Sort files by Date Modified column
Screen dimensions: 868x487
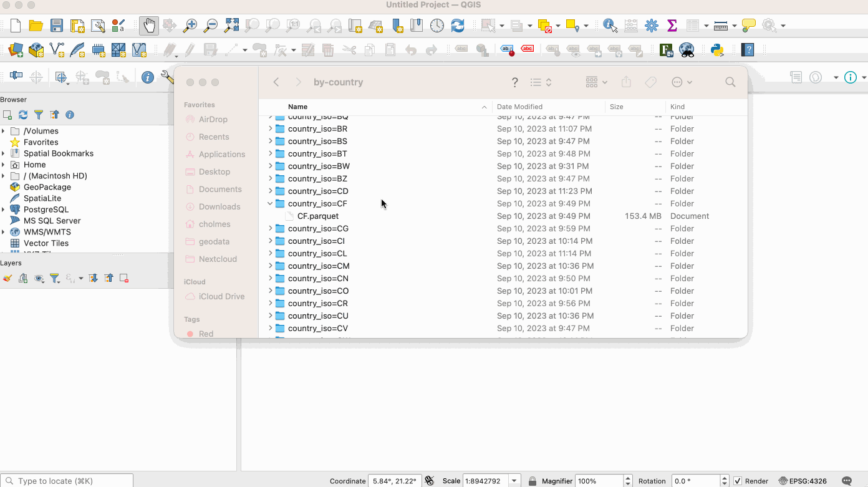(519, 107)
